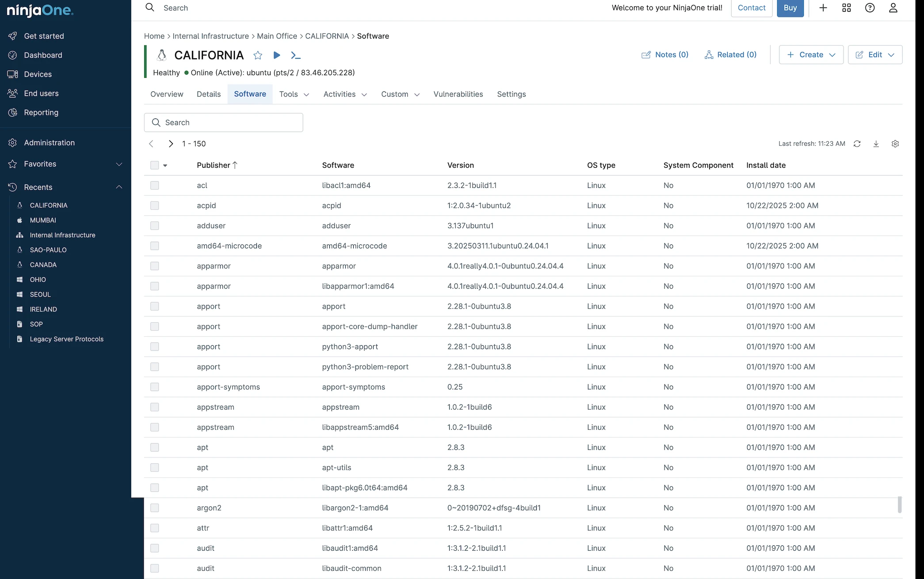Open SOP document in recents
The width and height of the screenshot is (924, 579).
pos(36,324)
